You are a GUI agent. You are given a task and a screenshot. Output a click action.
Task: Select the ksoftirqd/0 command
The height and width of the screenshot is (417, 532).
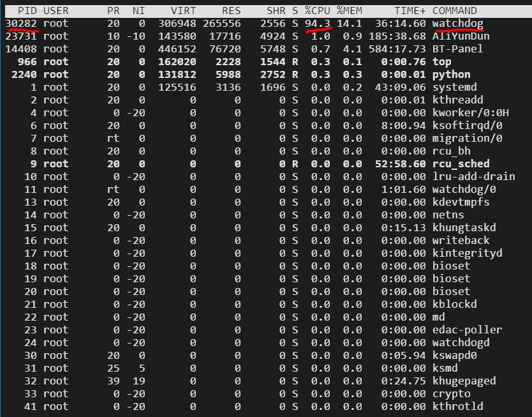[467, 126]
